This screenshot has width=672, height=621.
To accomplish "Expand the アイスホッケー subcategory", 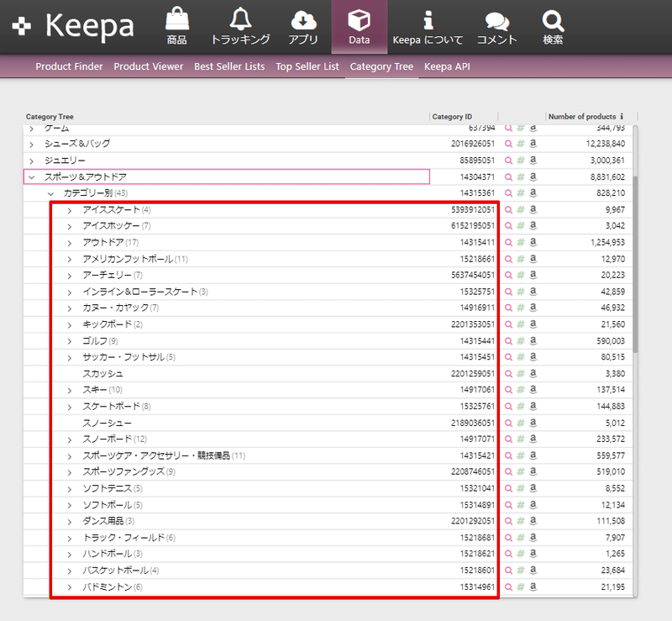I will tap(70, 226).
